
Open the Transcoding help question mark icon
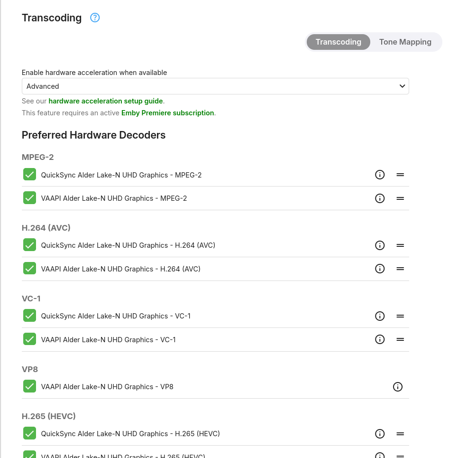tap(95, 18)
